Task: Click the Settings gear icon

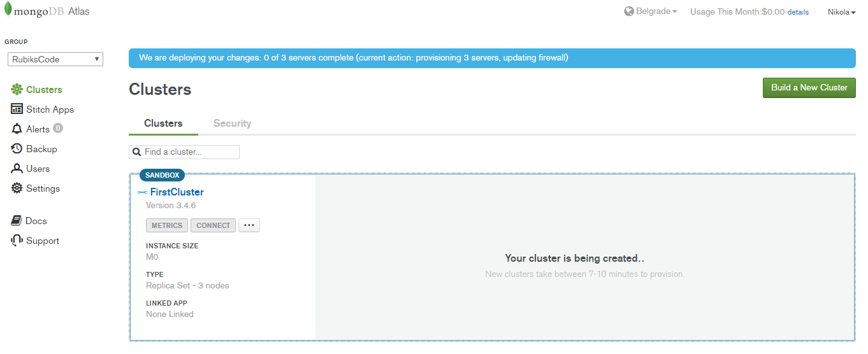Action: 17,188
